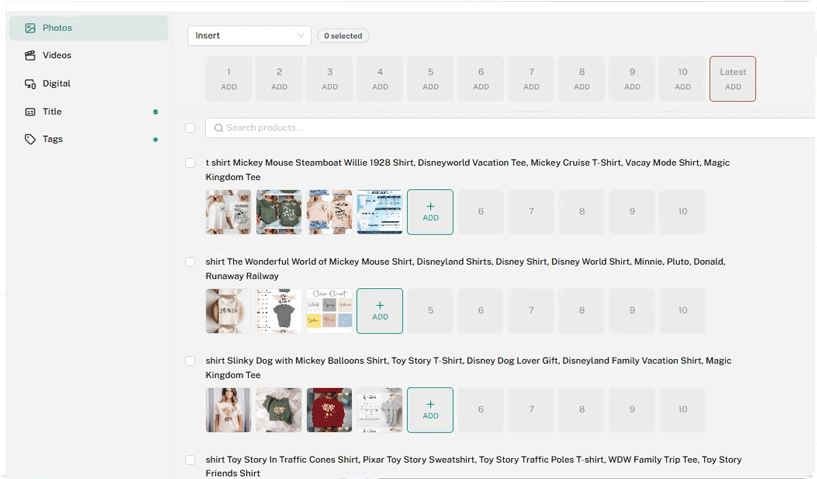This screenshot has width=817, height=479.
Task: Click the plus ADD slot in Wonderful World row
Action: pos(380,311)
